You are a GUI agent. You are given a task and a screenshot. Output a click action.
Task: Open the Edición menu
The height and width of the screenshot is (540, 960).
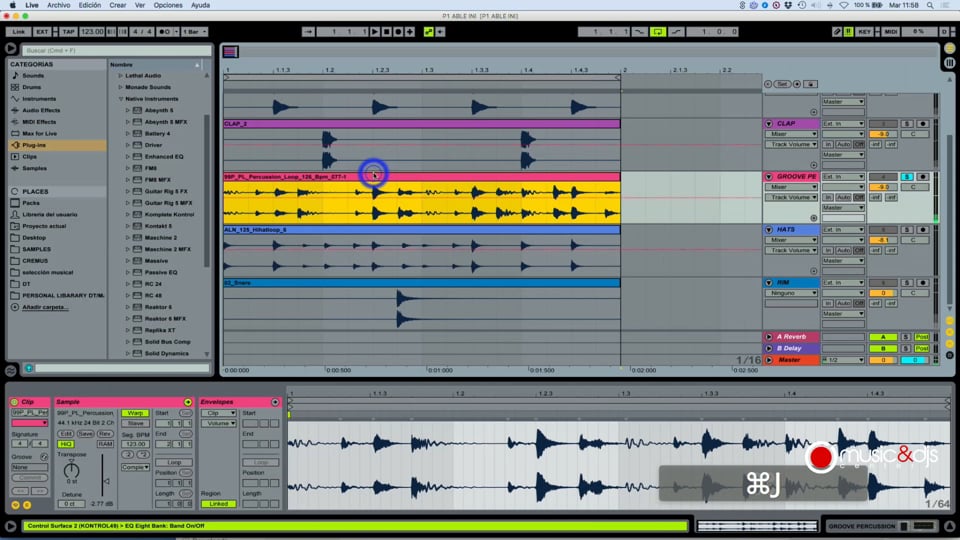coord(89,5)
